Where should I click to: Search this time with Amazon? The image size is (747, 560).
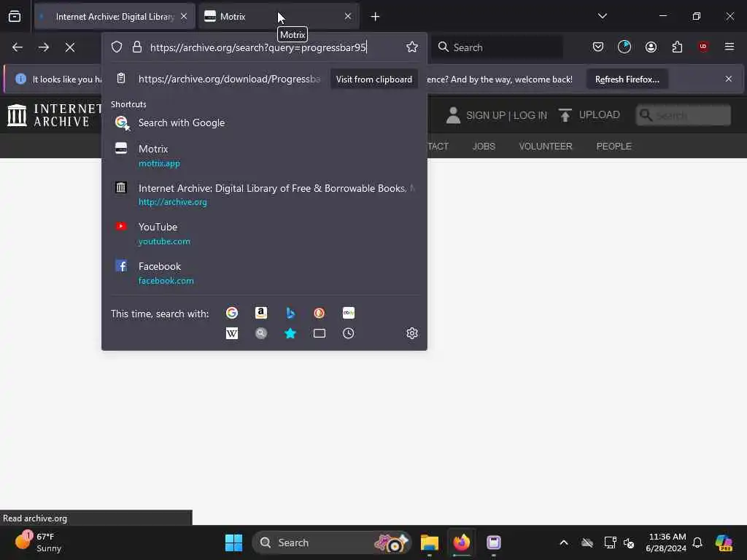(x=261, y=313)
